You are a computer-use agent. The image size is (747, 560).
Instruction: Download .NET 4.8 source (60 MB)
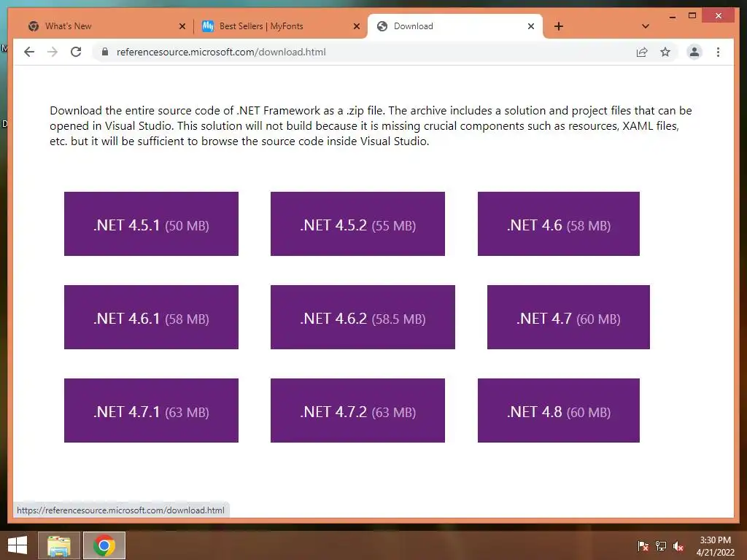(558, 411)
